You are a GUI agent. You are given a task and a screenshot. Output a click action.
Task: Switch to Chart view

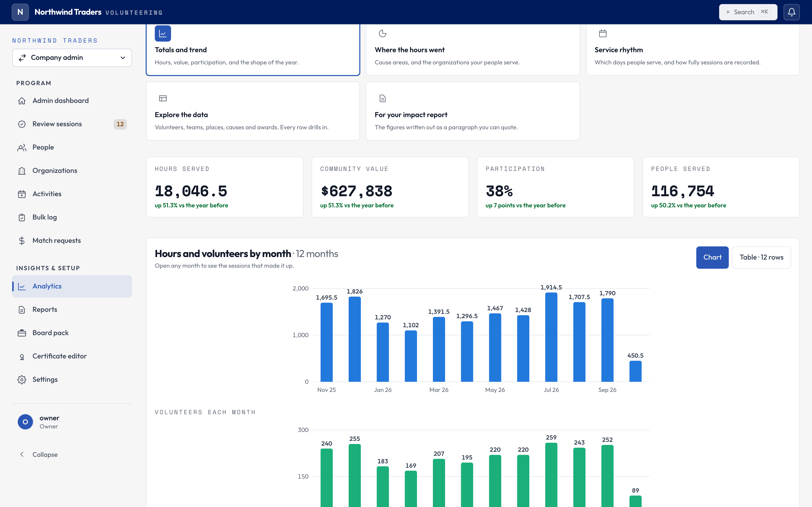pyautogui.click(x=712, y=257)
